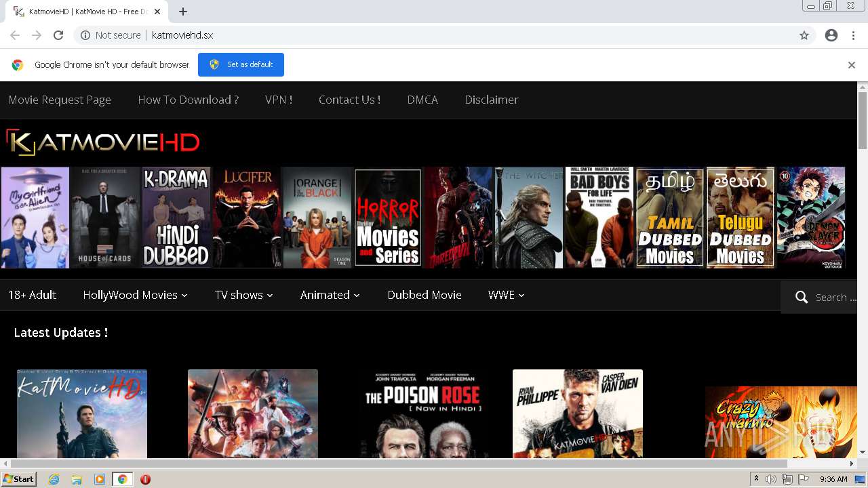Viewport: 868px width, 488px height.
Task: Open Chrome profile avatar icon
Action: click(831, 35)
